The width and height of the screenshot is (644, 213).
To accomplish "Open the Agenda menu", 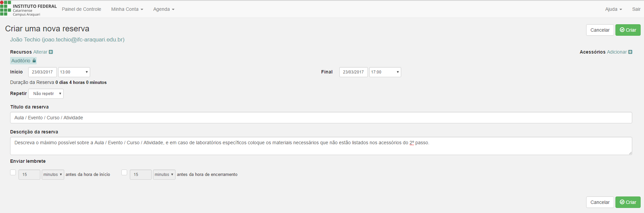I will tap(164, 9).
